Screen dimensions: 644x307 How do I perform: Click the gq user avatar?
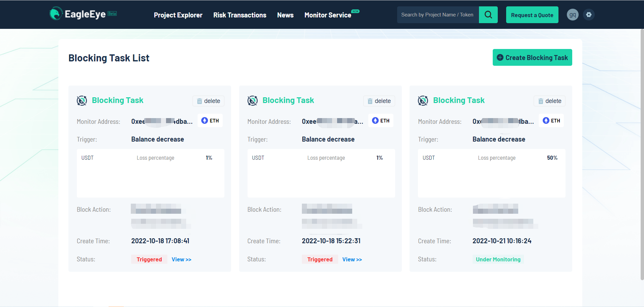pos(573,15)
